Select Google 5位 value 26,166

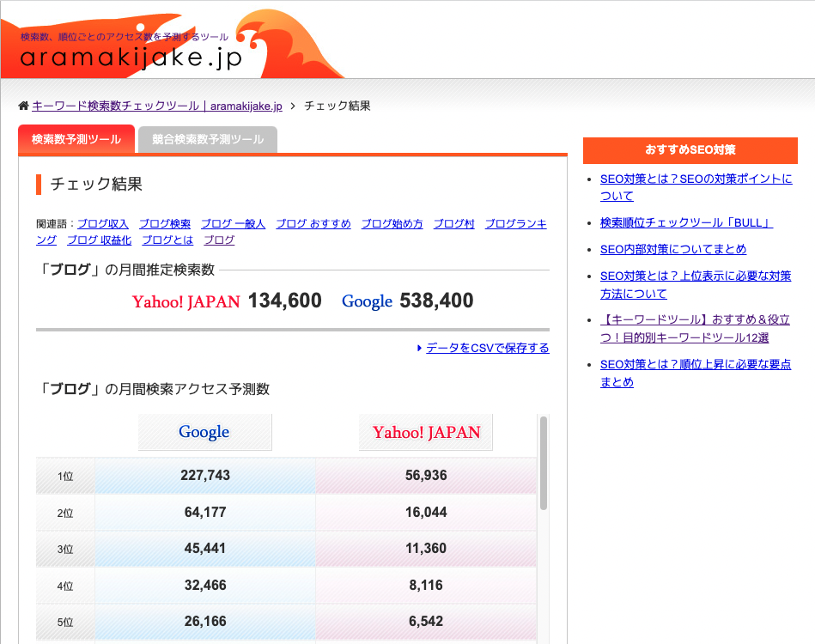pyautogui.click(x=205, y=621)
